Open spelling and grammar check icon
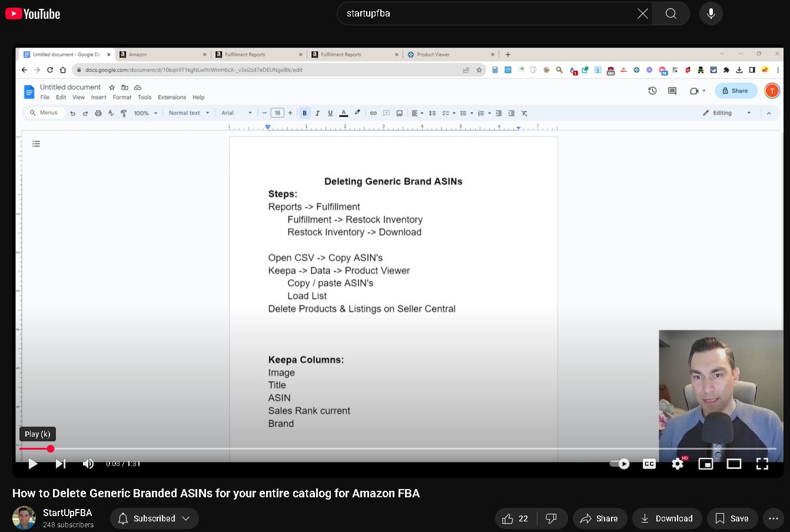 pos(111,112)
